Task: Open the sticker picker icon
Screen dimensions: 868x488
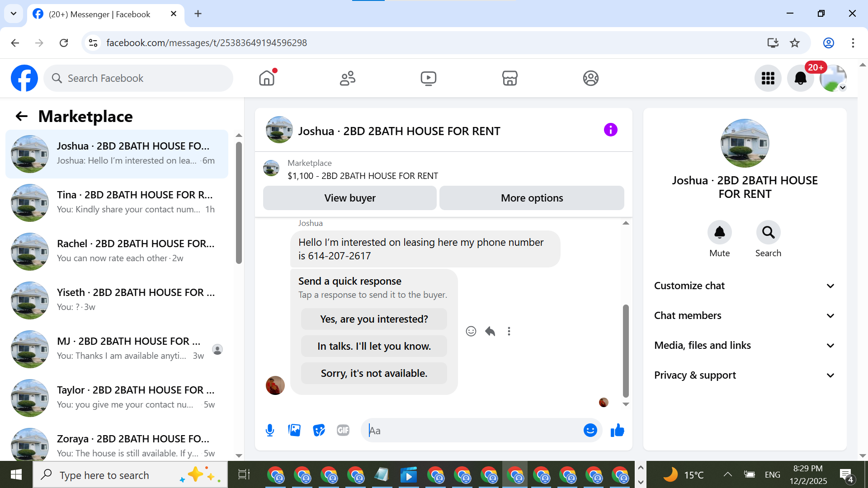Action: pyautogui.click(x=319, y=430)
